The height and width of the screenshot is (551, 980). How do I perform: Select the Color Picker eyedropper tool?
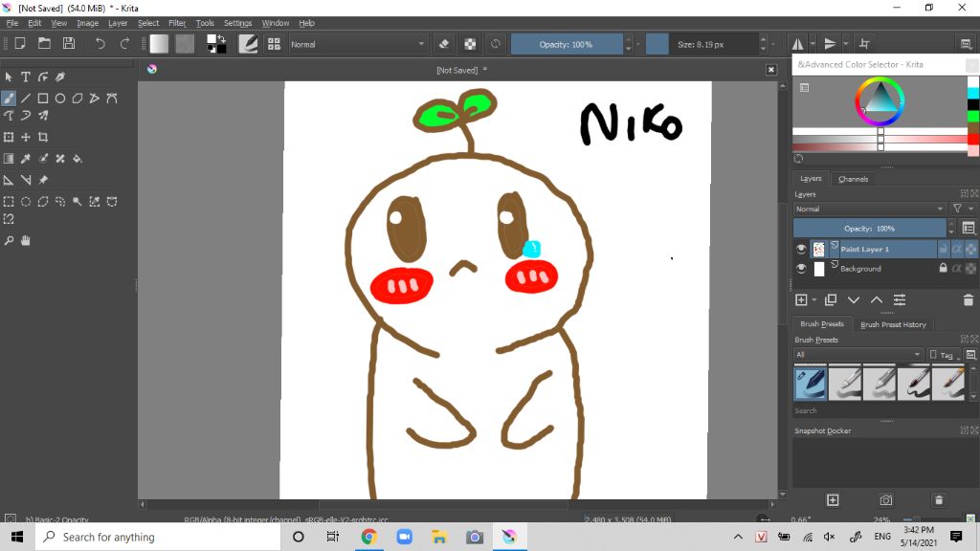[x=26, y=159]
